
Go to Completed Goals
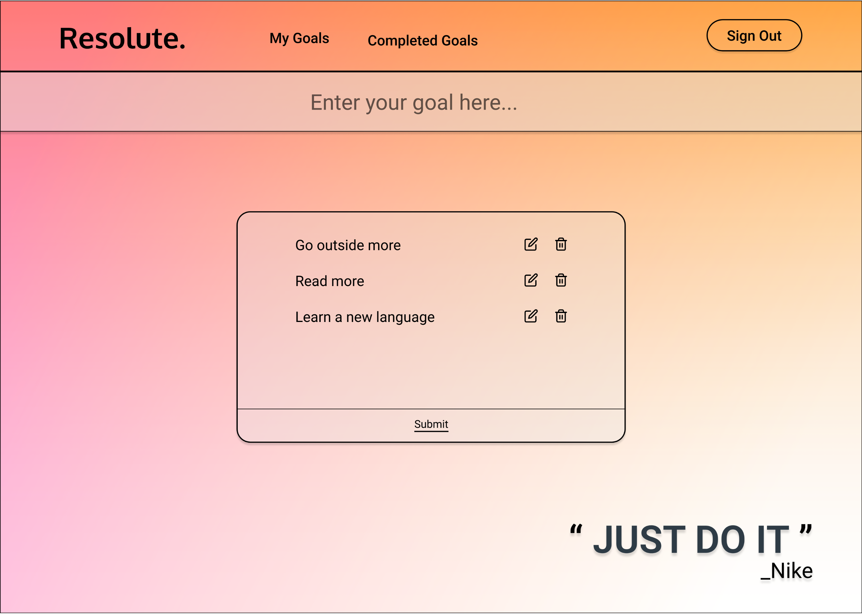pyautogui.click(x=422, y=40)
